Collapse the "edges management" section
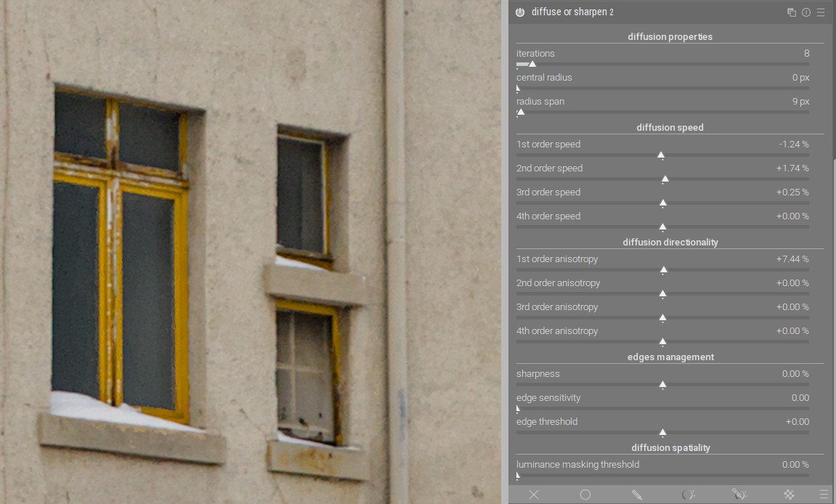The width and height of the screenshot is (836, 504). 670,357
